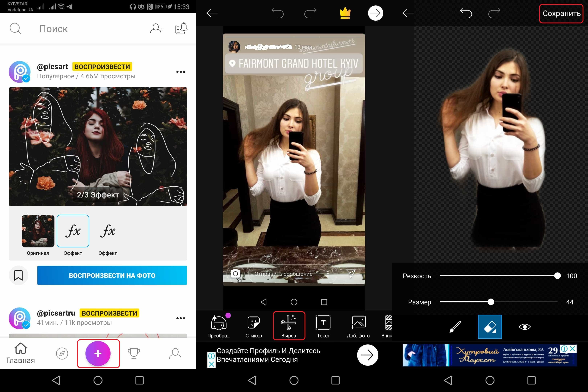
Task: Open the Преобра... transform tool
Action: tap(219, 326)
